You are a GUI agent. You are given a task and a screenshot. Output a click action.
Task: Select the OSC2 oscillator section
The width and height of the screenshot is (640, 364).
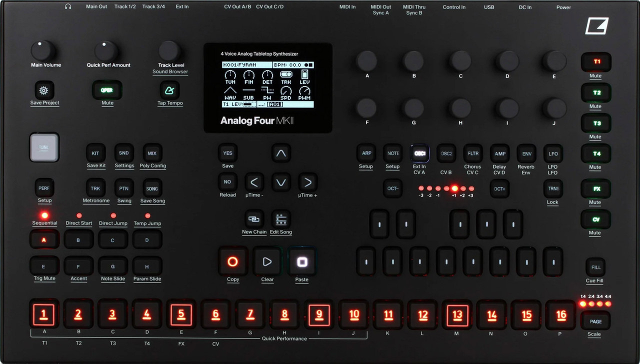tap(446, 153)
